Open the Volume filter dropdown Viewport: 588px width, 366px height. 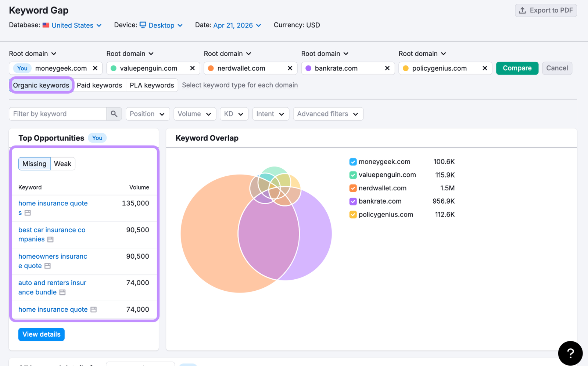click(x=194, y=114)
